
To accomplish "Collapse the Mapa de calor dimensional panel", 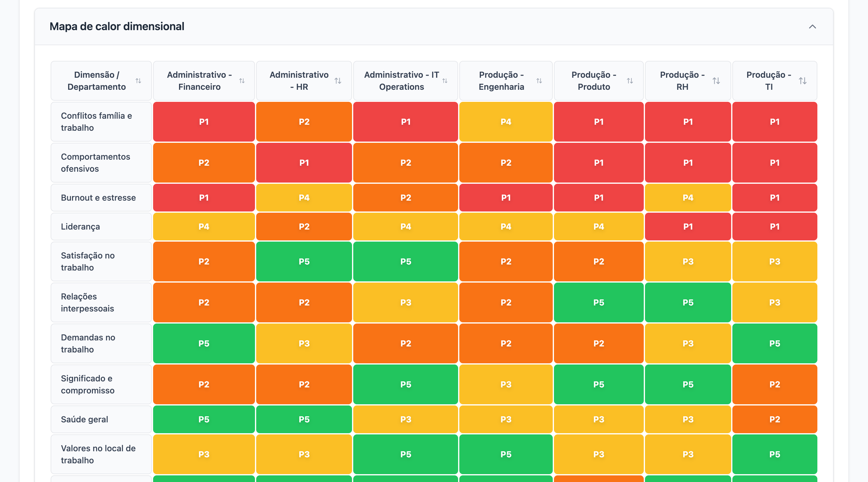I will click(812, 27).
